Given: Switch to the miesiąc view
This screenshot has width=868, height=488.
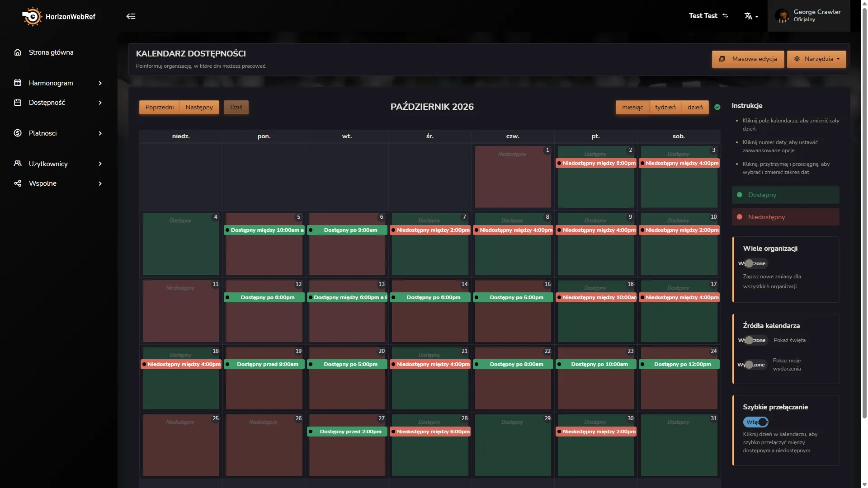Looking at the screenshot, I should [x=632, y=108].
